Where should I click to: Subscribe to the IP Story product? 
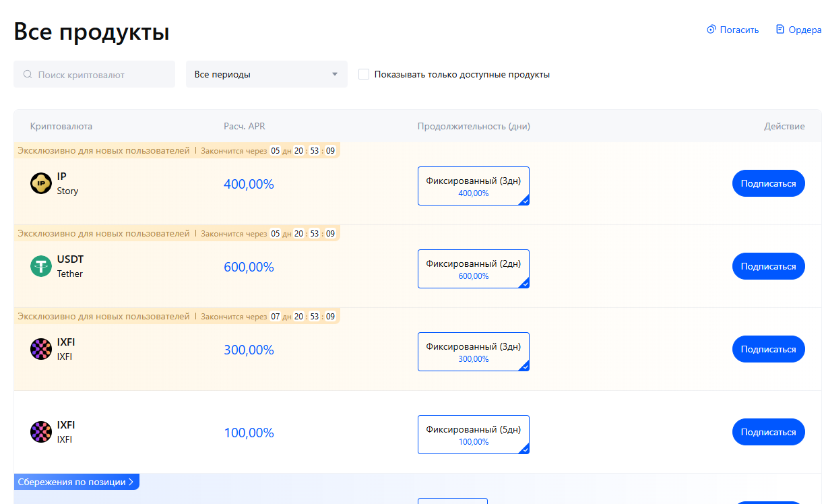pos(769,183)
